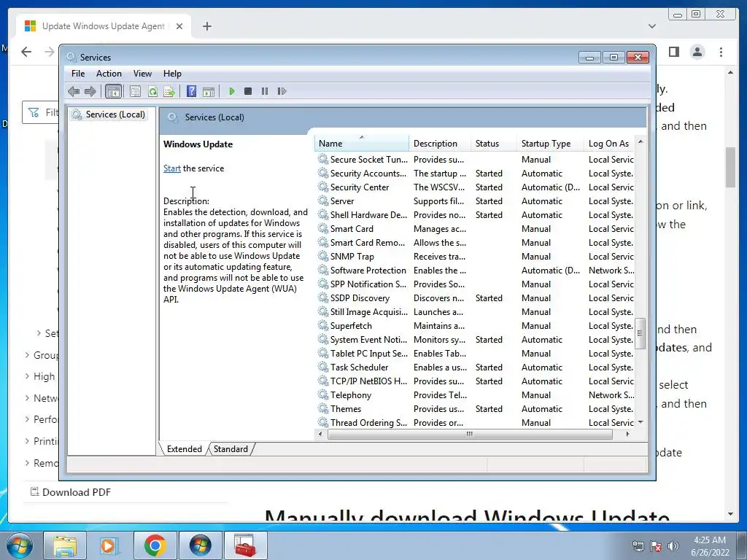The width and height of the screenshot is (747, 560).
Task: Select the SPP Notification Service row
Action: [475, 284]
